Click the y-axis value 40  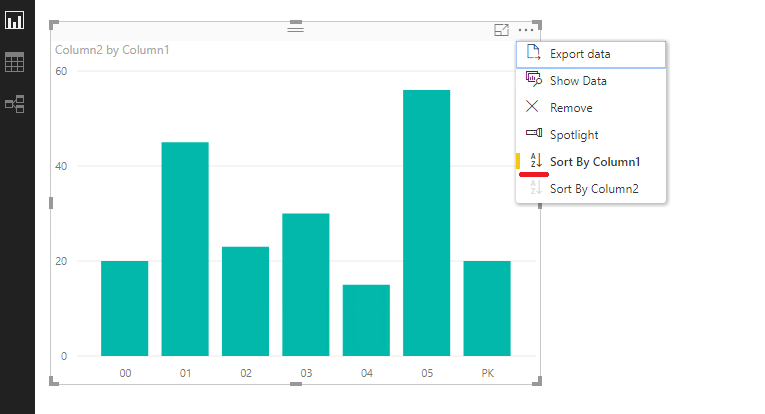(61, 166)
